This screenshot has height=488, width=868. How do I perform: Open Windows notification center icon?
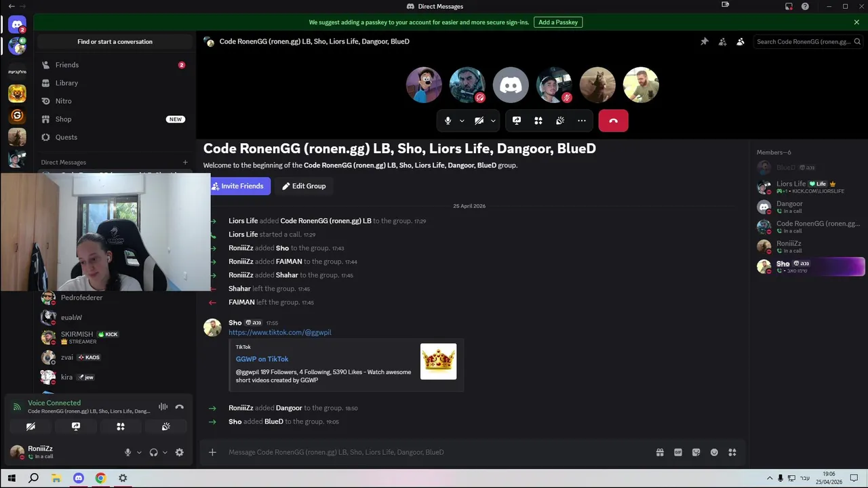854,478
